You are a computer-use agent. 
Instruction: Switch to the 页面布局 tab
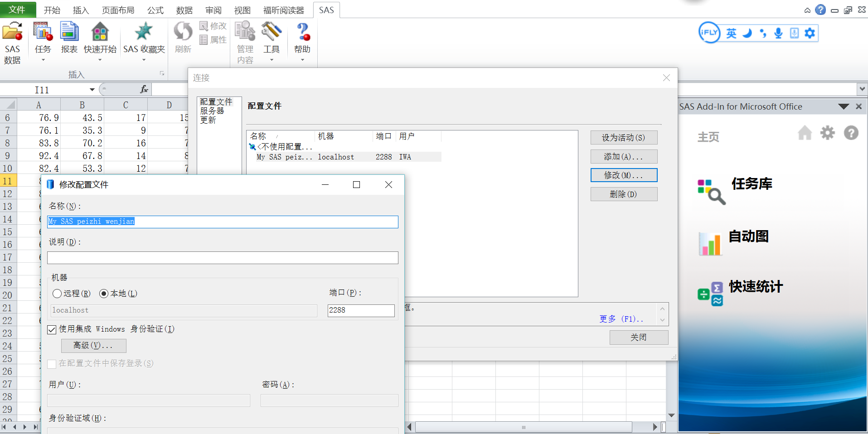pyautogui.click(x=118, y=10)
